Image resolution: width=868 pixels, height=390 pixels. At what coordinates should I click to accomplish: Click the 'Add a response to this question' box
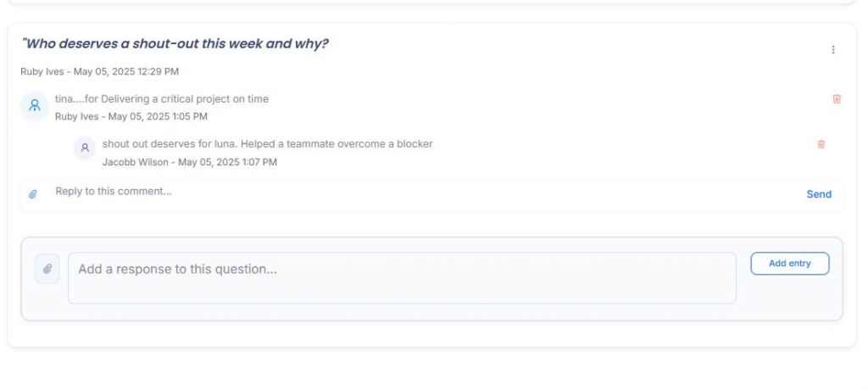pos(402,277)
